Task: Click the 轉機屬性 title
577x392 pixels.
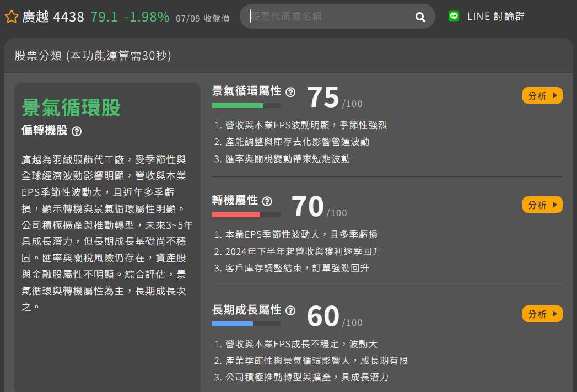Action: click(x=235, y=200)
